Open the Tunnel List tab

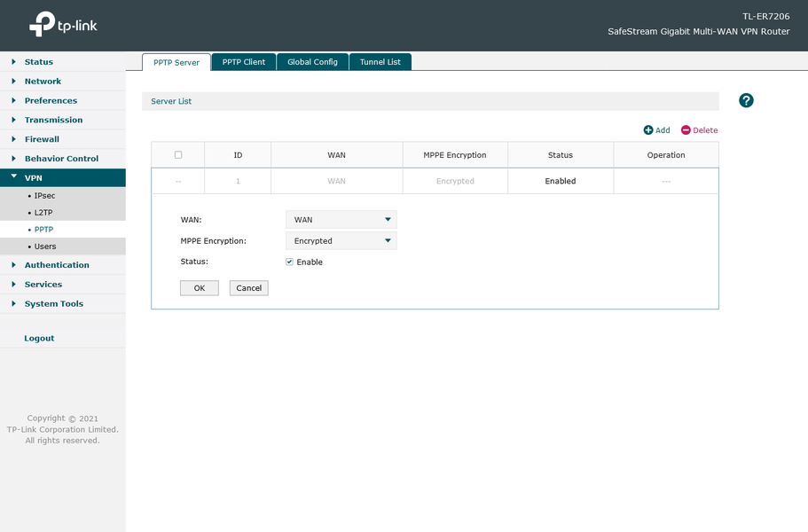point(380,62)
